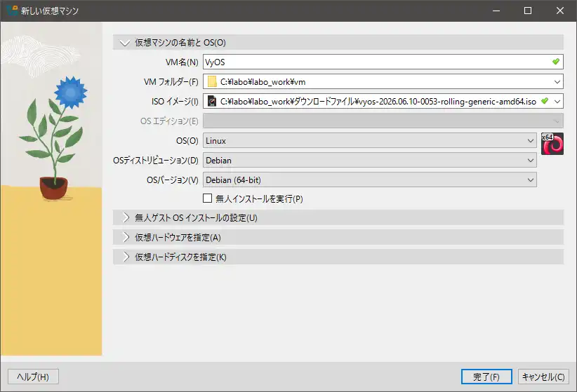Click the OSバージョン(V) label
The height and width of the screenshot is (392, 577).
pyautogui.click(x=172, y=180)
